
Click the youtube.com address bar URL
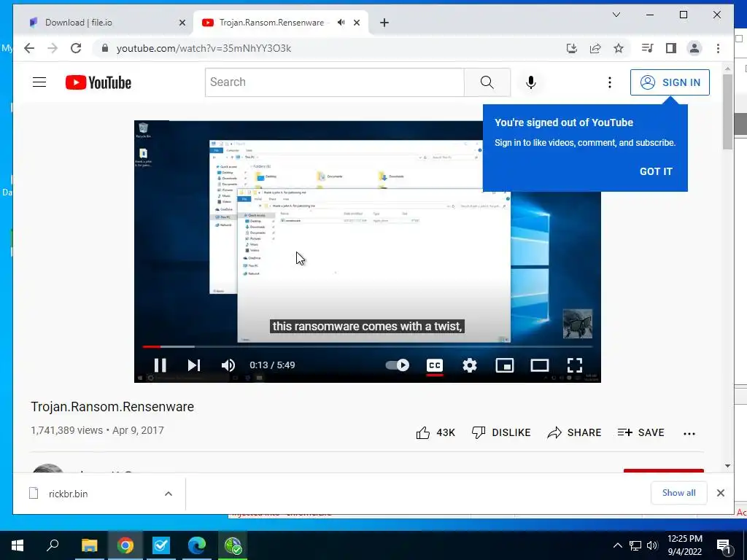(x=204, y=48)
